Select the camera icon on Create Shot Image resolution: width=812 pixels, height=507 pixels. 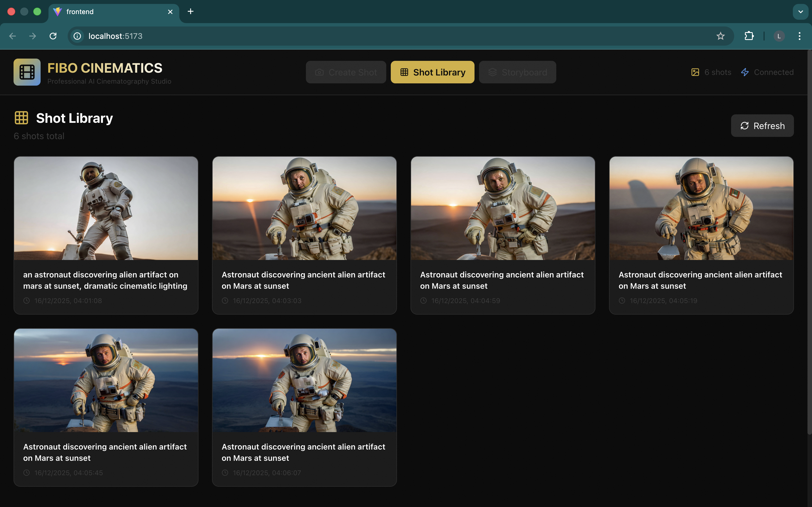tap(319, 72)
